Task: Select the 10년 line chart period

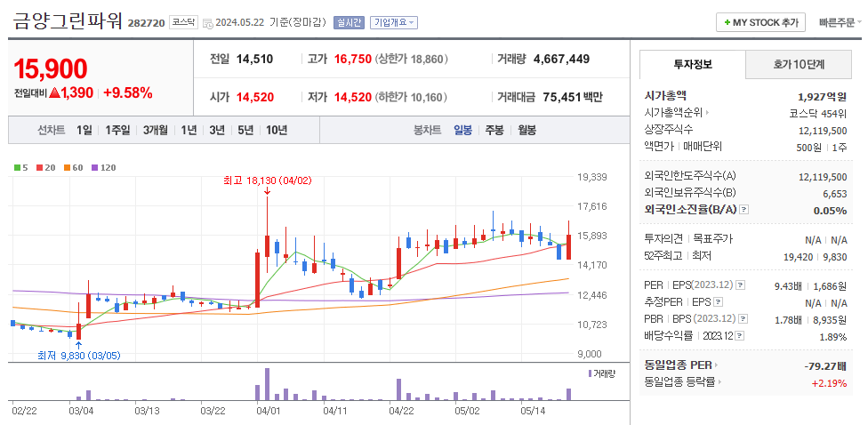Action: pyautogui.click(x=277, y=131)
